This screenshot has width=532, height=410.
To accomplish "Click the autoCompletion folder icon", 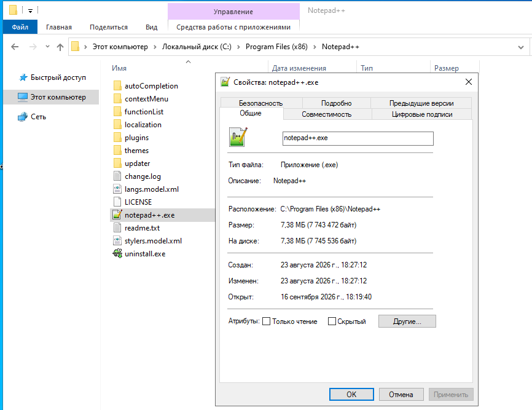I will tap(117, 85).
